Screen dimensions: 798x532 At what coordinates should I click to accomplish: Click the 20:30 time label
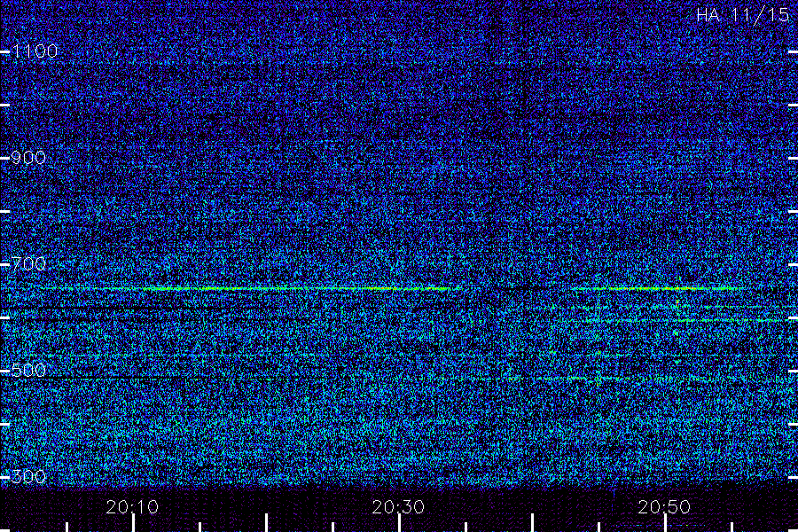tap(398, 506)
